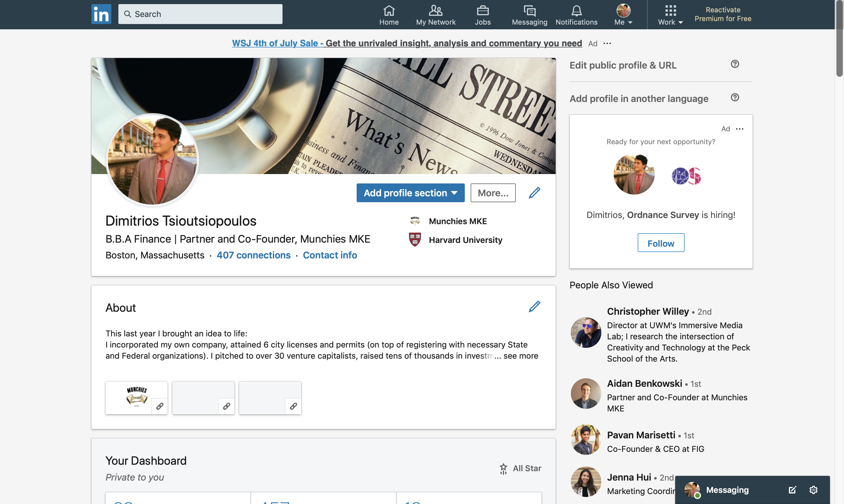Open the Notifications bell icon
844x504 pixels.
pyautogui.click(x=576, y=11)
